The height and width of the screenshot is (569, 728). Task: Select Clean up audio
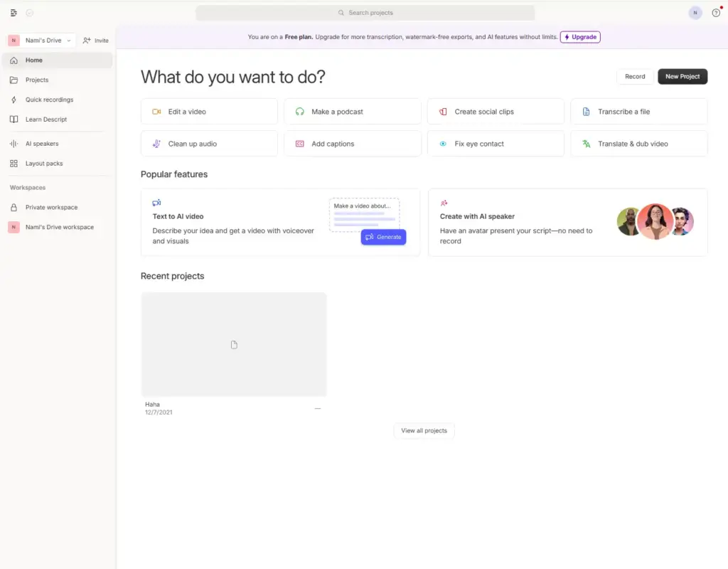point(210,144)
